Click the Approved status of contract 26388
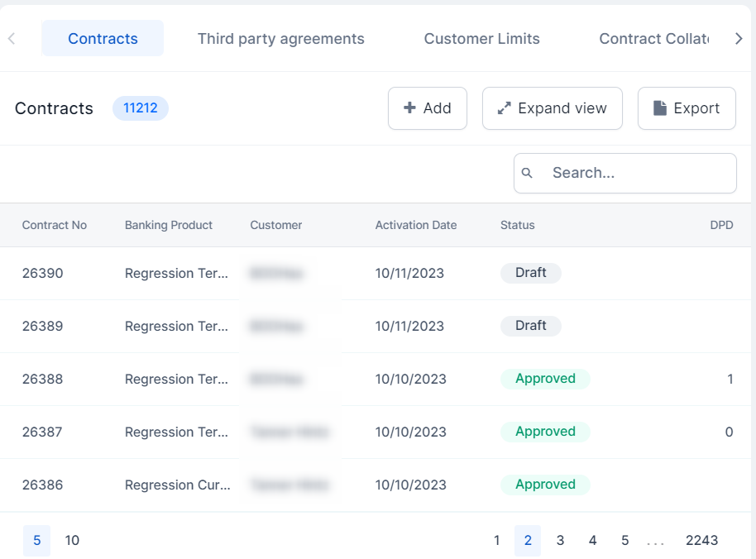 pos(545,379)
